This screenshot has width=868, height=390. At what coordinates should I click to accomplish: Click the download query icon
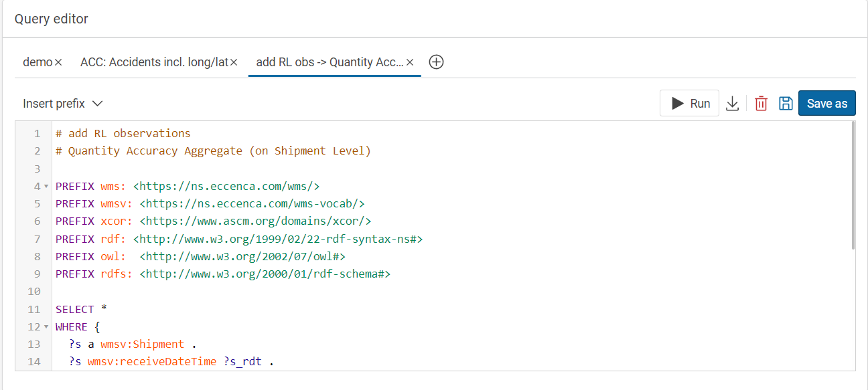click(x=733, y=104)
